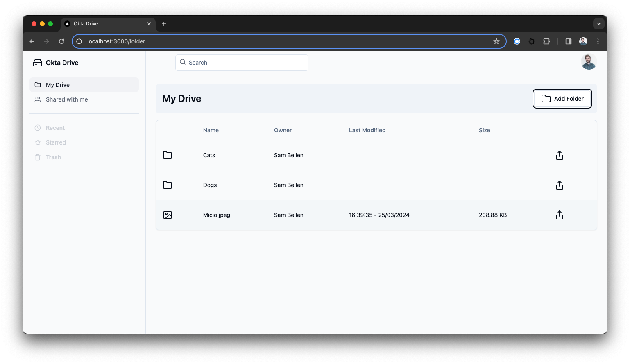Image resolution: width=630 pixels, height=364 pixels.
Task: Toggle the browser side panel
Action: (x=569, y=41)
